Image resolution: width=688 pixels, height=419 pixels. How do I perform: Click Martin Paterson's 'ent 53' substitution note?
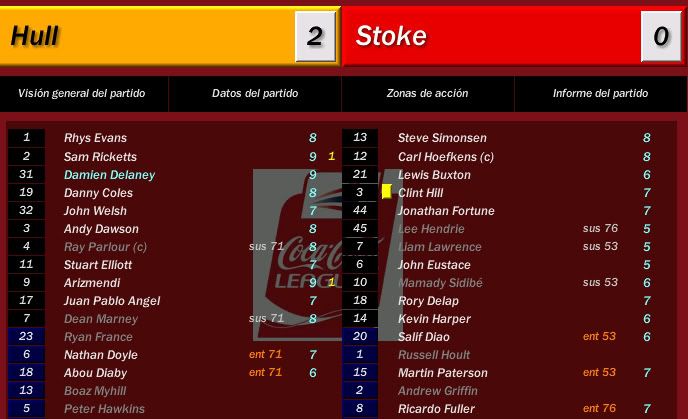[599, 372]
